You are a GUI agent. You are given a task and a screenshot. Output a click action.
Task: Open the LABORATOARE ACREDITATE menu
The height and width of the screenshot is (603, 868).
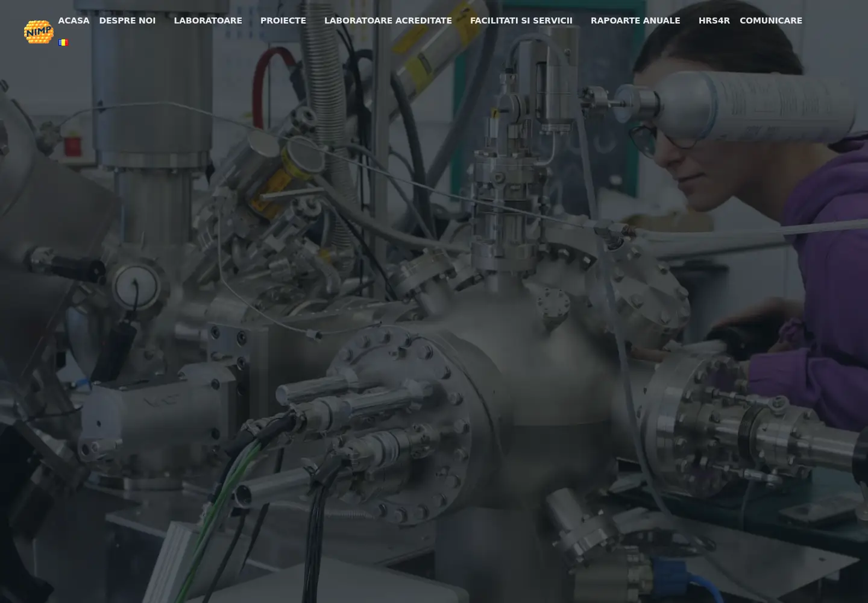click(388, 21)
